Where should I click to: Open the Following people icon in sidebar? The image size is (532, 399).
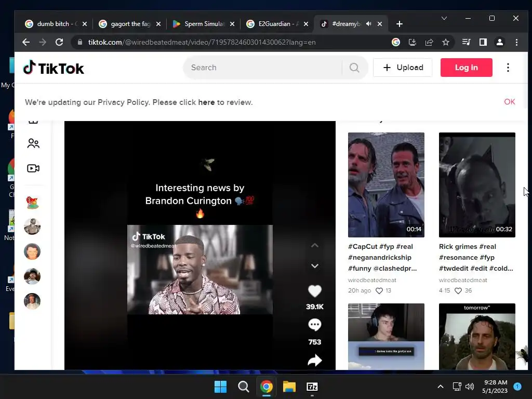click(x=33, y=143)
